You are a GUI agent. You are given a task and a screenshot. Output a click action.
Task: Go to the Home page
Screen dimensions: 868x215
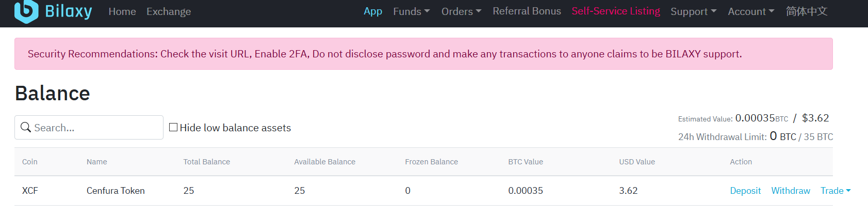click(122, 11)
